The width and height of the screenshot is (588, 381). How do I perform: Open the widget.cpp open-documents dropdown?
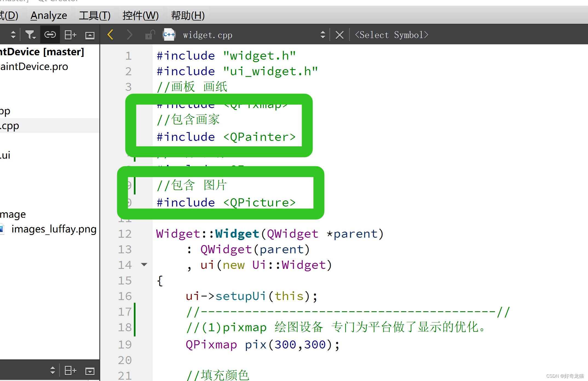click(323, 35)
